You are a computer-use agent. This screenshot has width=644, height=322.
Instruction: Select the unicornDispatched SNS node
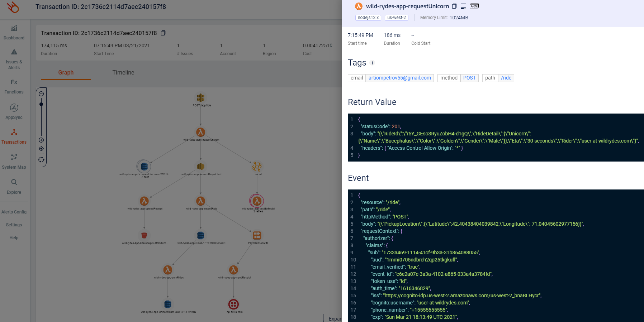click(x=200, y=166)
